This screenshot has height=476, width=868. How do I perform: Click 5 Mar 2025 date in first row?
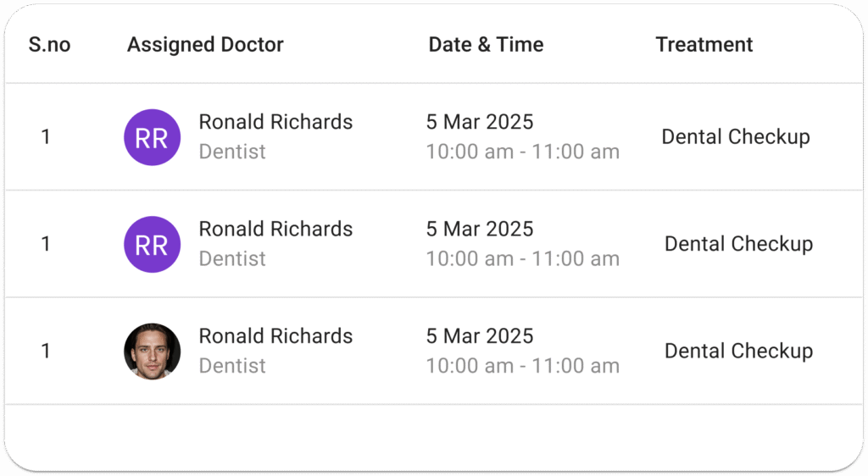pos(480,122)
